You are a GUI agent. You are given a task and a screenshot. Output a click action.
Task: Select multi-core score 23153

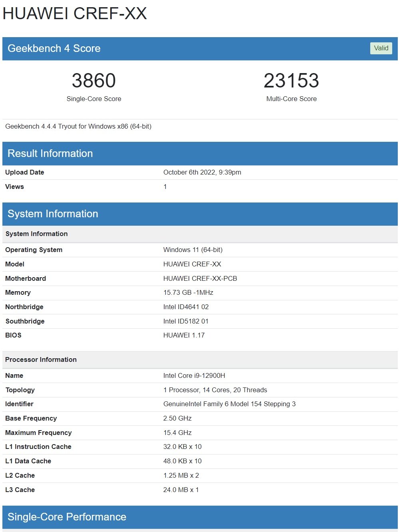[x=292, y=80]
